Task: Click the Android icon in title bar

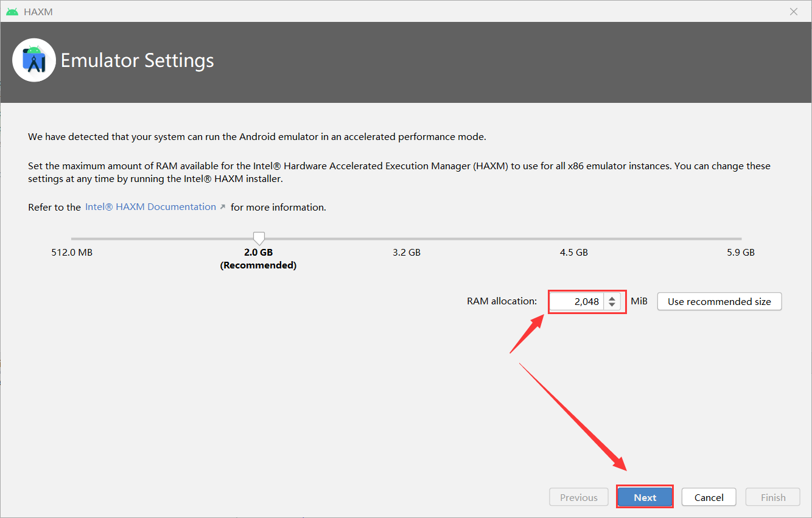Action: click(12, 12)
